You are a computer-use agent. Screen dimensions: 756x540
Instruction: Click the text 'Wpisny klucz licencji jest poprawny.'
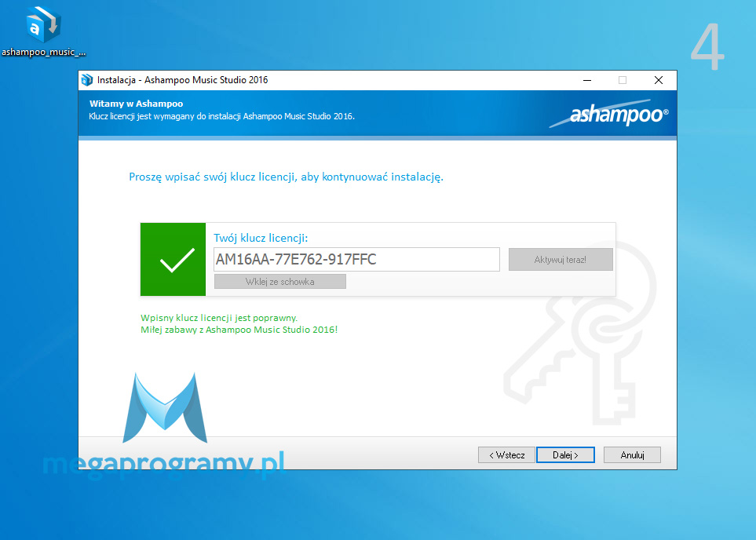pyautogui.click(x=219, y=318)
